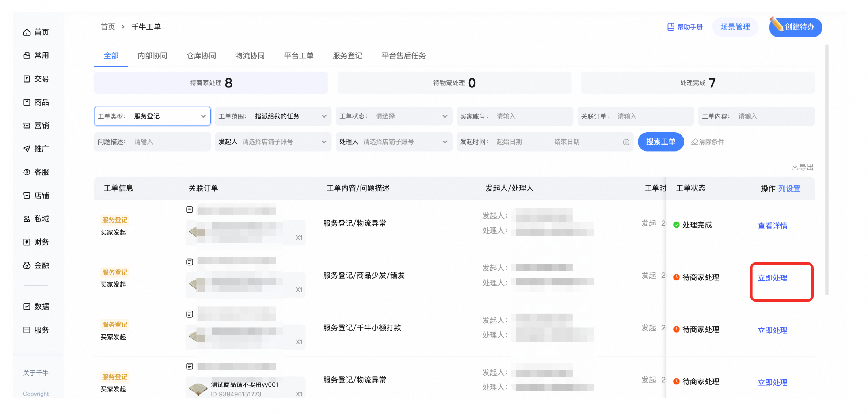868x414 pixels.
Task: Click the 买家账号 input field
Action: 515,116
